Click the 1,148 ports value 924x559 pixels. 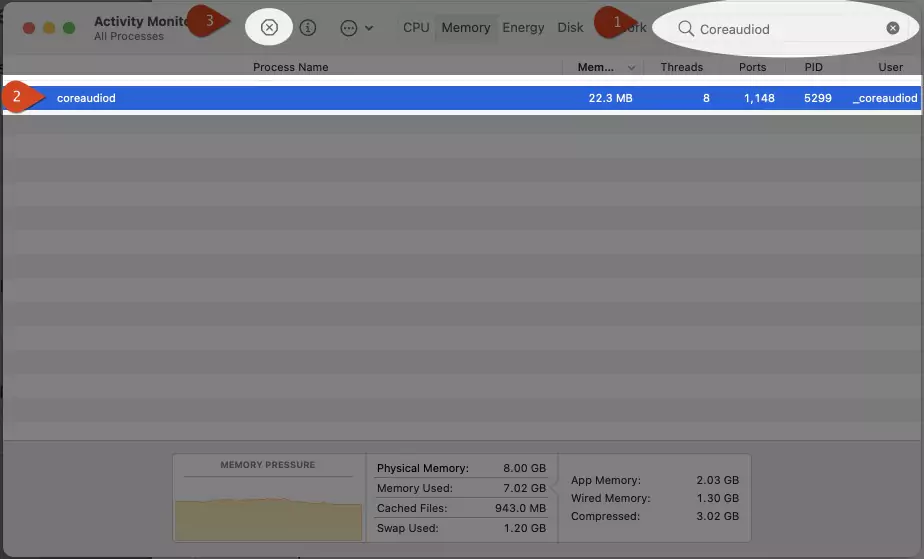(759, 98)
